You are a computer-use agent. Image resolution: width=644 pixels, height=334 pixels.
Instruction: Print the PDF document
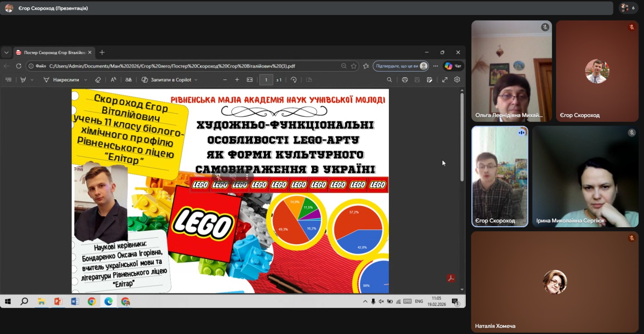pyautogui.click(x=405, y=80)
